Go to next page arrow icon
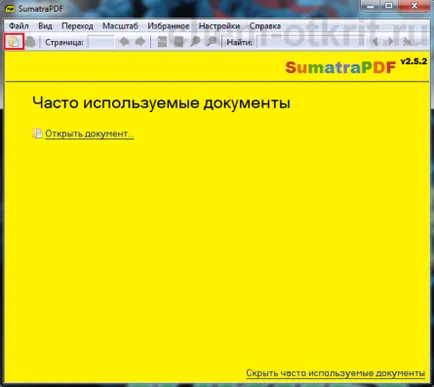The width and height of the screenshot is (434, 387). pyautogui.click(x=140, y=42)
